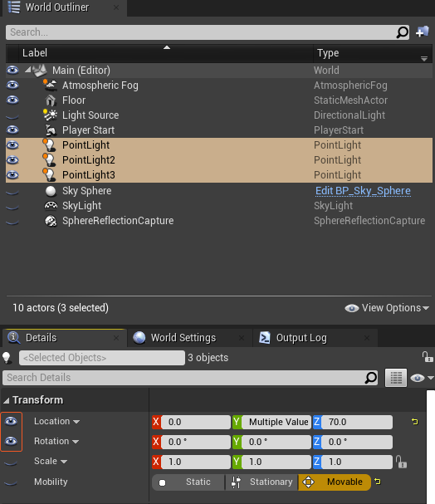
Task: Switch to the Output Log tab
Action: click(301, 338)
